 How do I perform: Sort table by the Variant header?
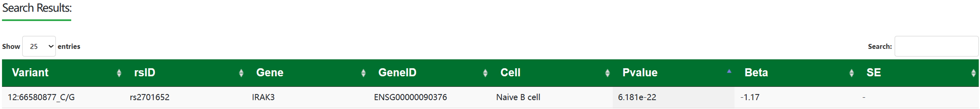coord(30,72)
